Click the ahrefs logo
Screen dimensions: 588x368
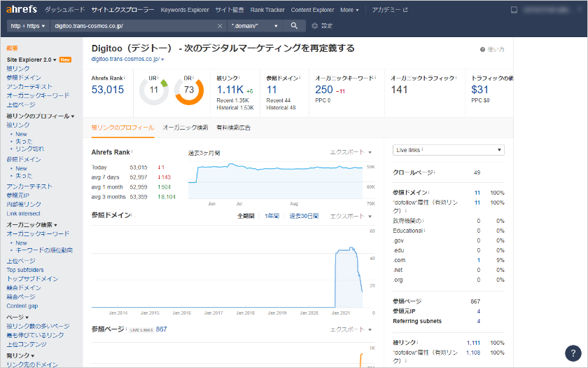pyautogui.click(x=22, y=9)
